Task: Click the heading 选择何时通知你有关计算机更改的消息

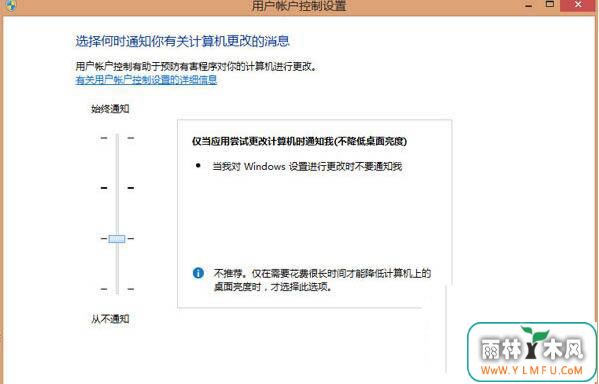Action: click(x=182, y=41)
